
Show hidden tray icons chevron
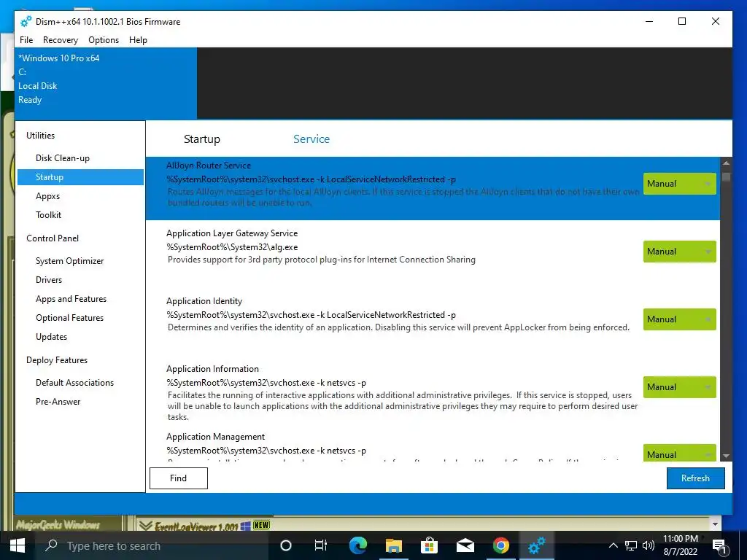tap(613, 545)
